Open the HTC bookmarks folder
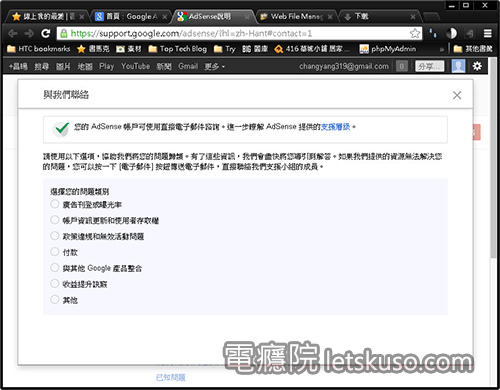This screenshot has height=390, width=500. (x=39, y=49)
